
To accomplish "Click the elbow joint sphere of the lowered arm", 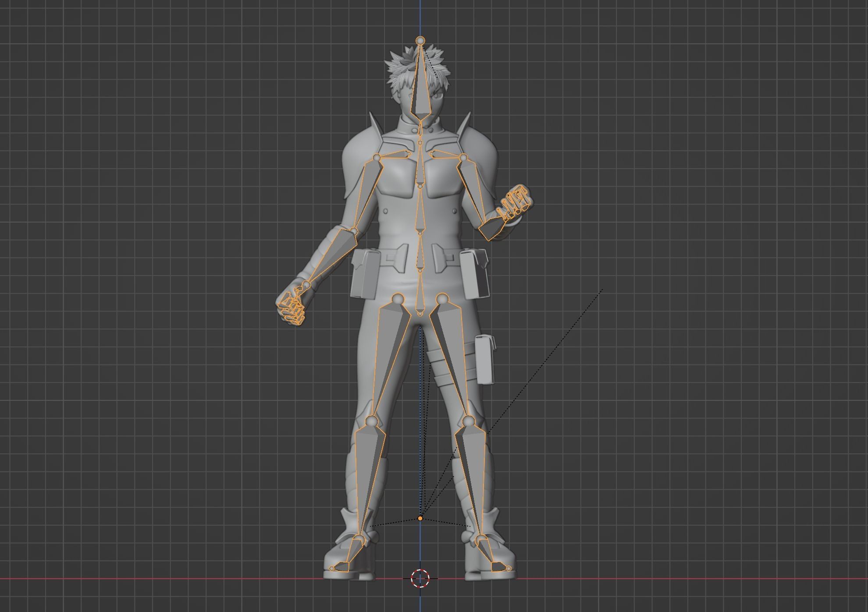I will point(354,231).
